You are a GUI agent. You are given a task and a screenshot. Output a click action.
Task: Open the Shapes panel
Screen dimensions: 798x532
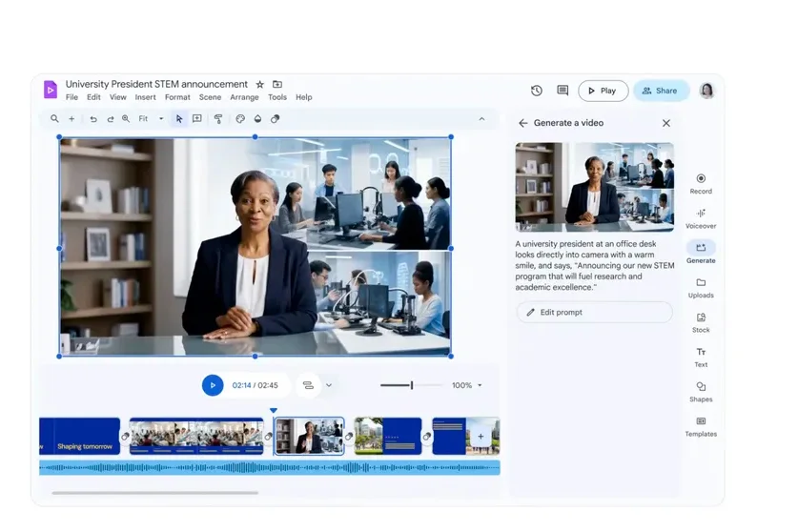701,391
